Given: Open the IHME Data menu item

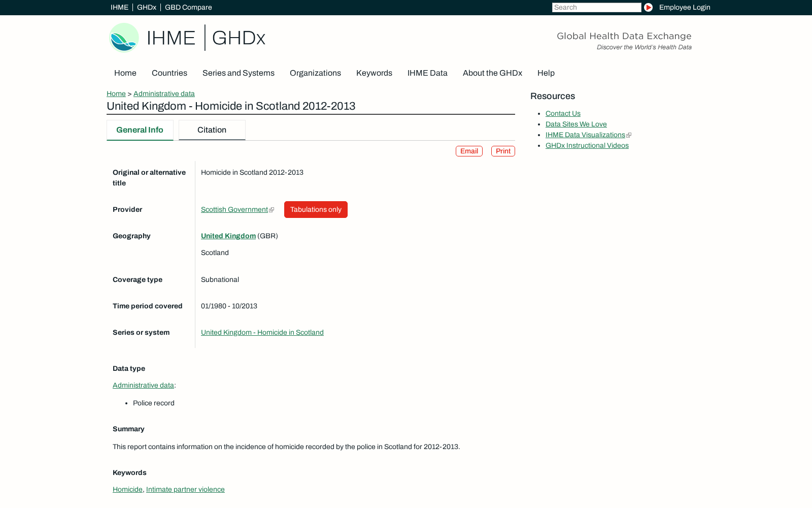Looking at the screenshot, I should [427, 73].
